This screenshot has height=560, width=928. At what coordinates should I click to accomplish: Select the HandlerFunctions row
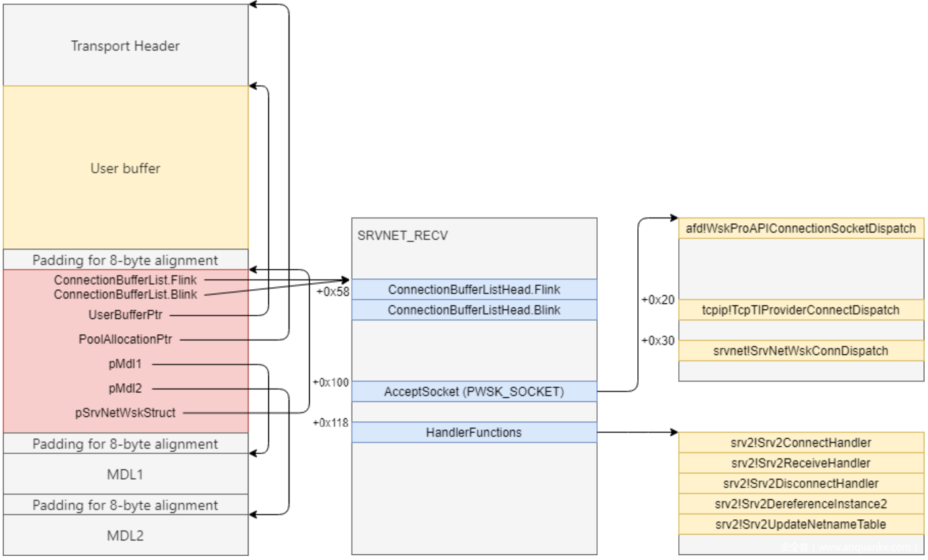[x=474, y=432]
